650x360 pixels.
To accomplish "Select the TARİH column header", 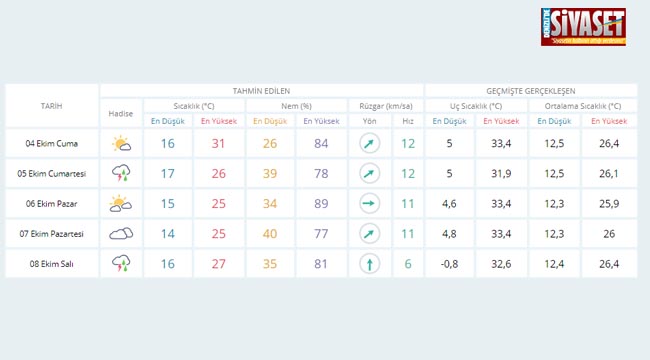I will 51,106.
